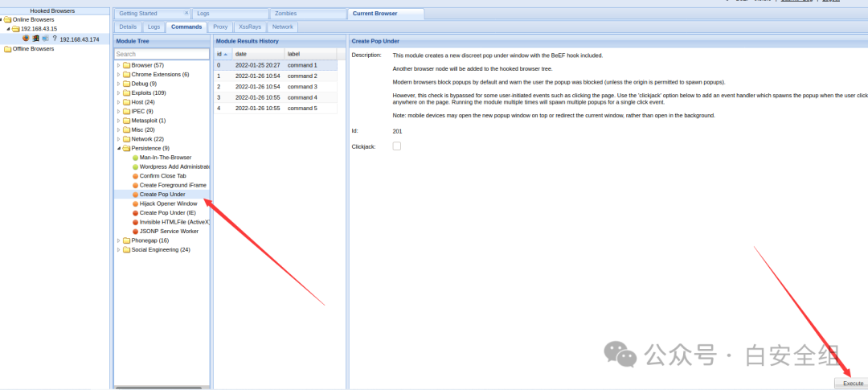Select the command 4 result row

pyautogui.click(x=275, y=97)
